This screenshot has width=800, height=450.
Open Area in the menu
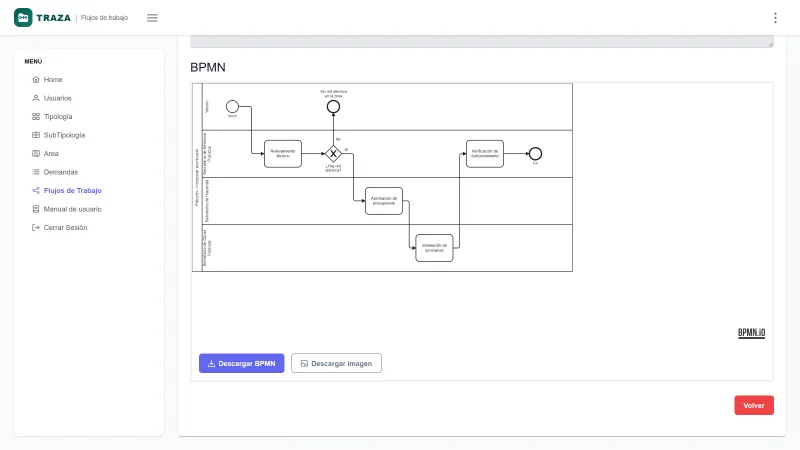coord(51,154)
